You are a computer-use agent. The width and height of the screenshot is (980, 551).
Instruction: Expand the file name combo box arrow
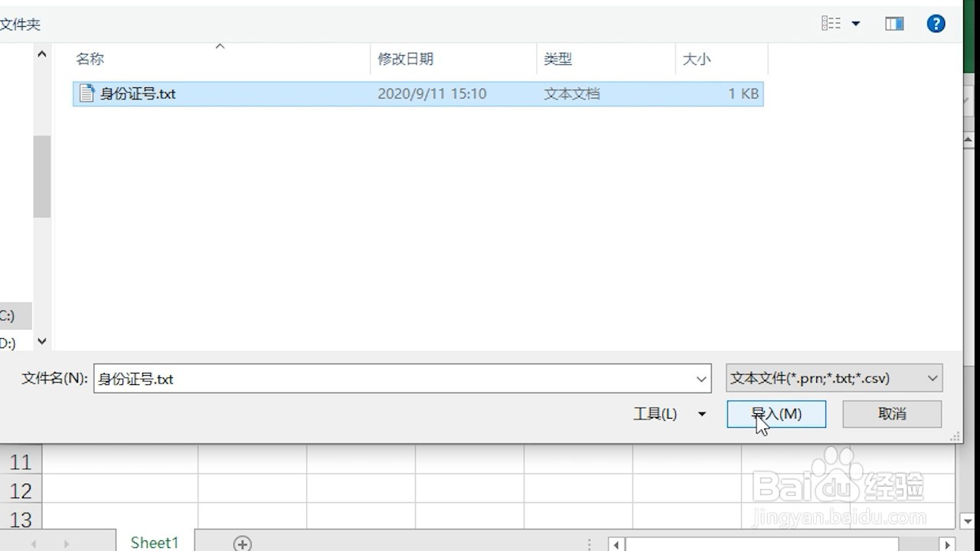(700, 378)
